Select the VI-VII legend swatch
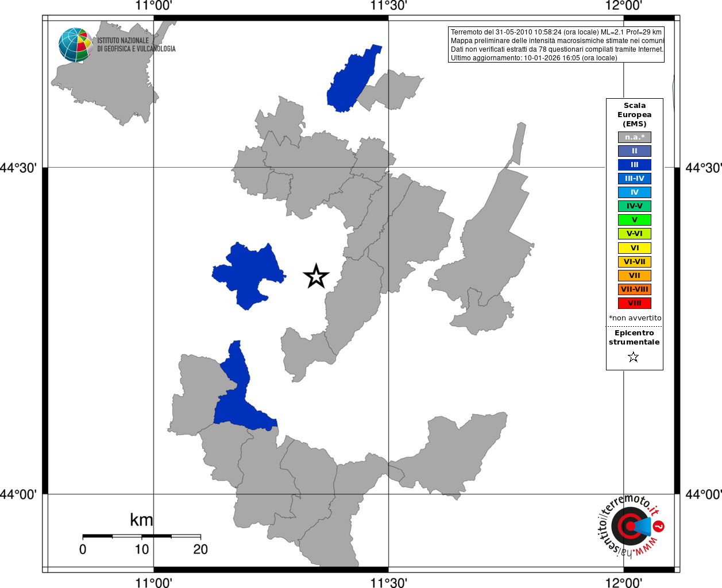This screenshot has width=722, height=588. [x=635, y=262]
